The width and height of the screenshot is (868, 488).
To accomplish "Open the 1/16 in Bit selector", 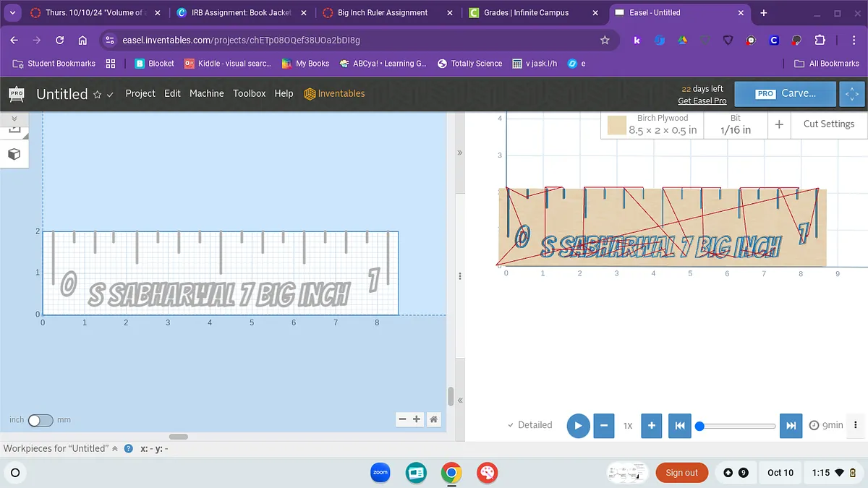I will (x=735, y=124).
